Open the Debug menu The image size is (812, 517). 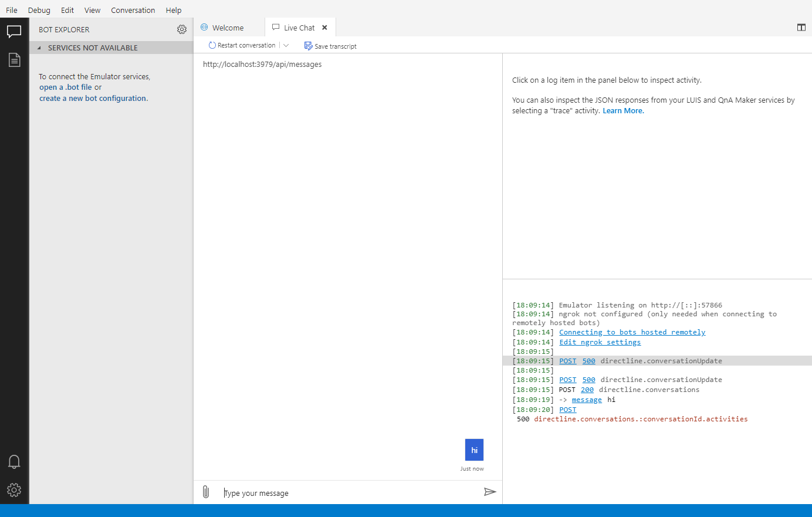click(x=39, y=10)
